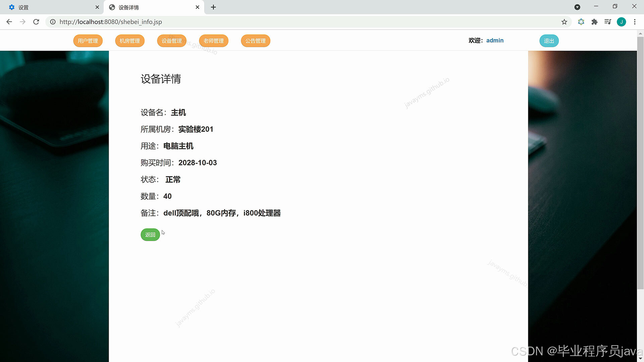Click the scrollbar down arrow
The image size is (644, 362).
[x=640, y=359]
